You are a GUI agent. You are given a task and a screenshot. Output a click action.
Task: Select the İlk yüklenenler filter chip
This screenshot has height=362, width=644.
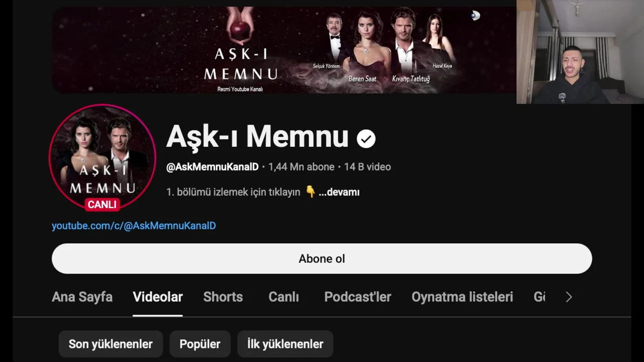click(285, 344)
